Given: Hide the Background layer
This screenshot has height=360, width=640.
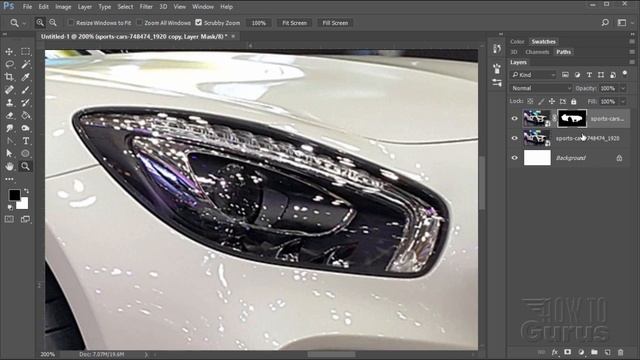Looking at the screenshot, I should [x=514, y=158].
